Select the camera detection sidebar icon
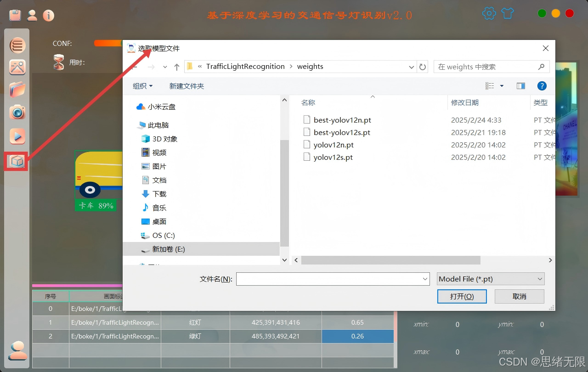The image size is (588, 372). 17,112
